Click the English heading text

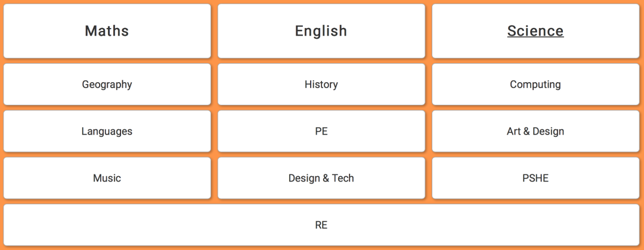[321, 31]
